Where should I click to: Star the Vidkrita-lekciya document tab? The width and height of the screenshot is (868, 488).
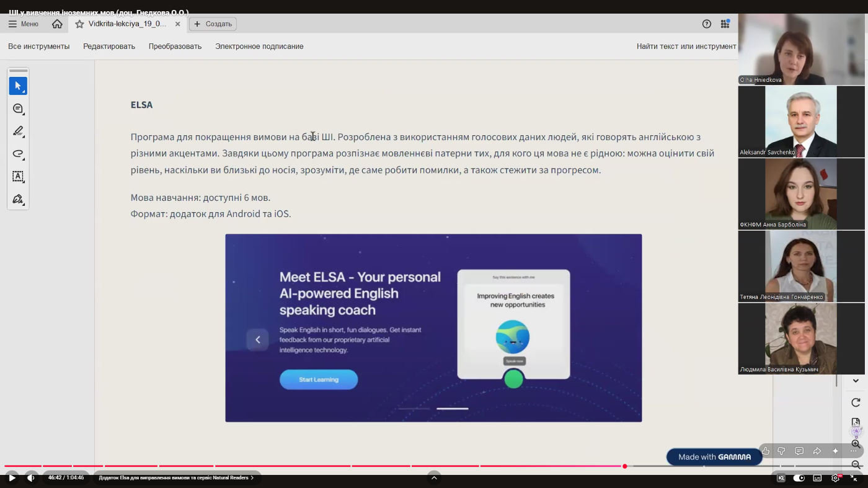coord(79,24)
